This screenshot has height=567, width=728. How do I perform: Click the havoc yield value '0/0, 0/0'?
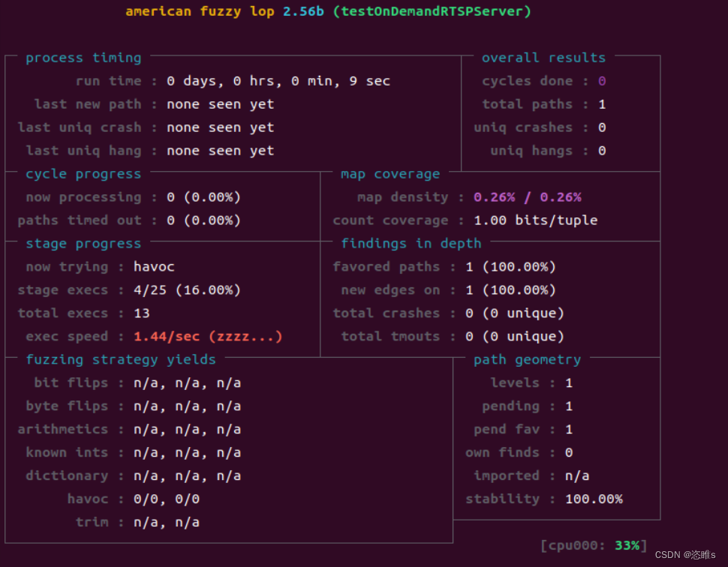coord(167,499)
